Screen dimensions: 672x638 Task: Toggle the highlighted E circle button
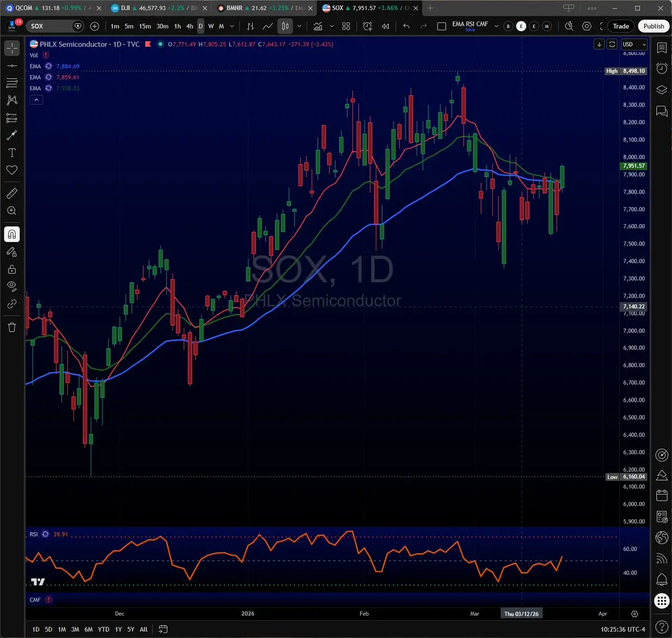[521, 26]
